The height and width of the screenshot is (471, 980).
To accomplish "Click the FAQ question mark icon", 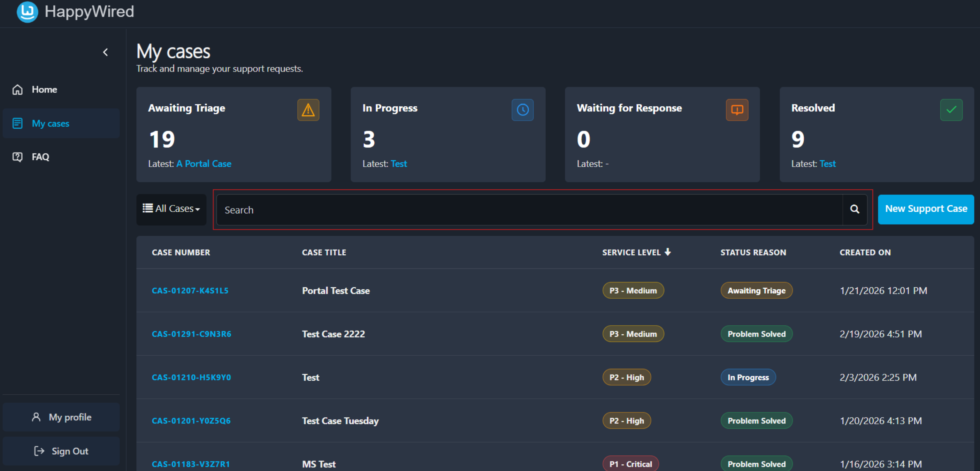I will (x=17, y=157).
